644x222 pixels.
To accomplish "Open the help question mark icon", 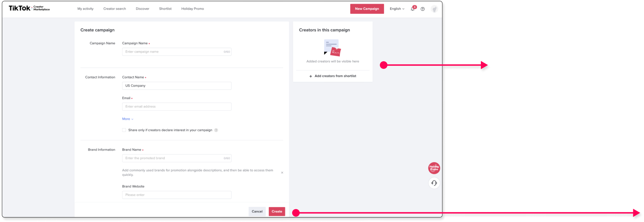I will click(423, 9).
